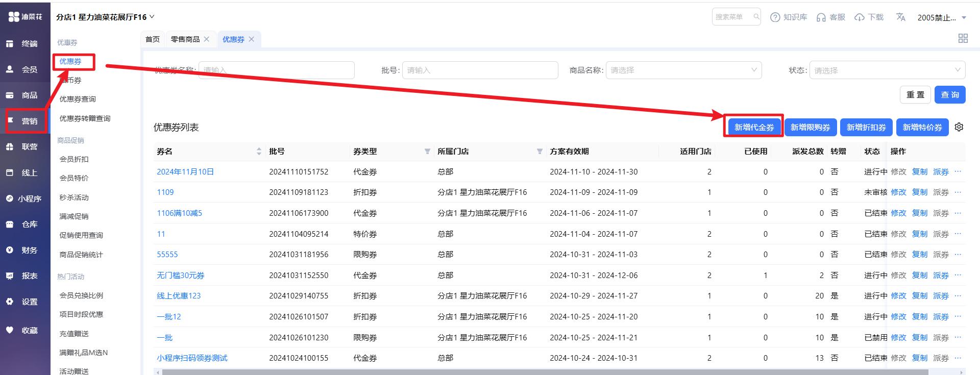Filter by 所属门店 column

point(540,152)
